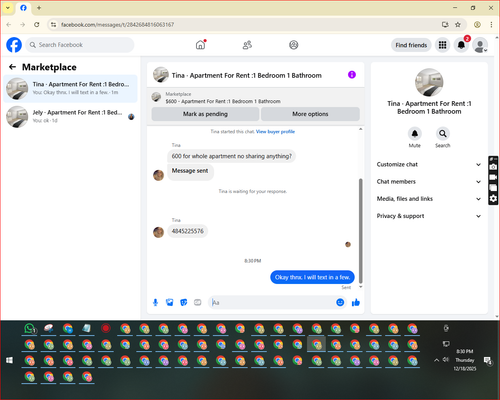Go back using Marketplace back arrow
500x400 pixels.
12,67
